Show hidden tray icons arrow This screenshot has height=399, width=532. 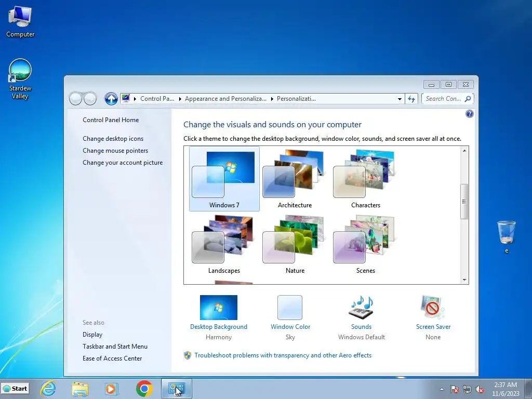tap(442, 389)
